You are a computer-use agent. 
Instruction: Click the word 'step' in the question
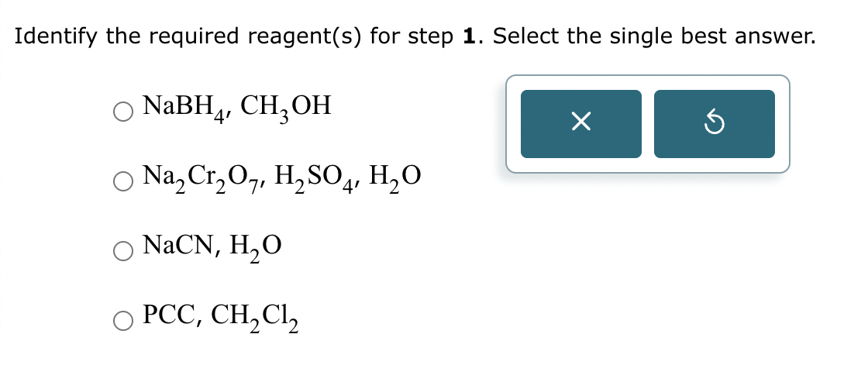click(432, 36)
